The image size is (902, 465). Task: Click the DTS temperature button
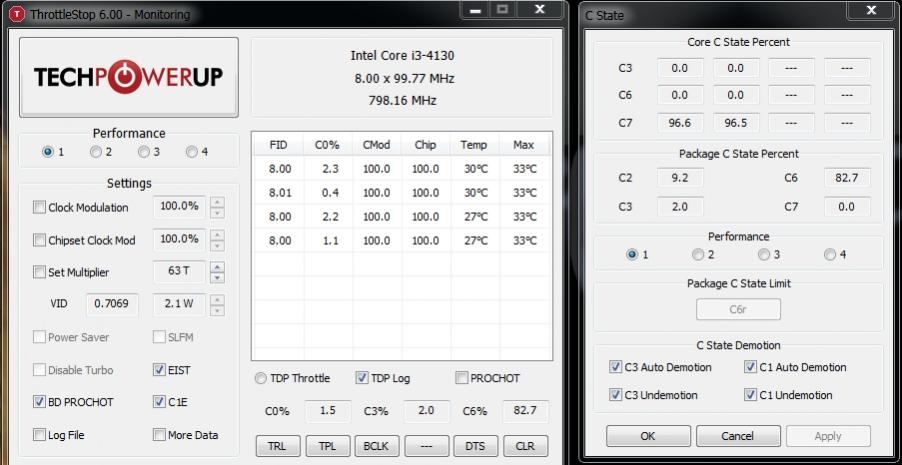(x=476, y=446)
